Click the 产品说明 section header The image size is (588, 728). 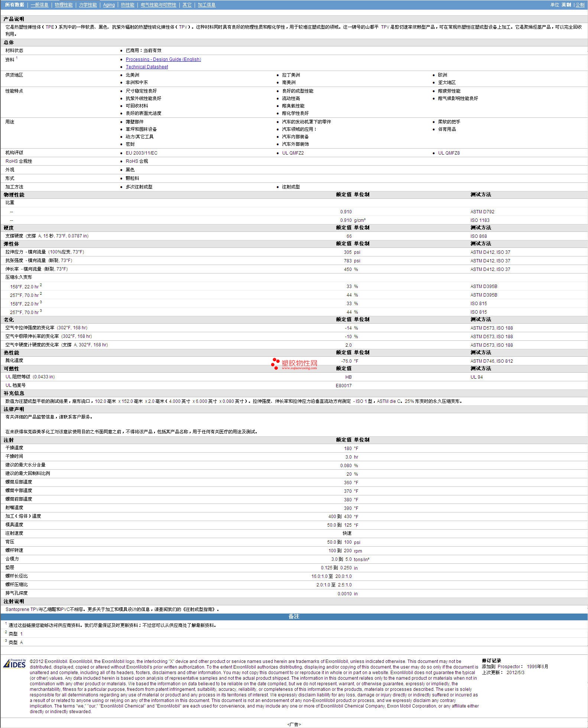[14, 19]
